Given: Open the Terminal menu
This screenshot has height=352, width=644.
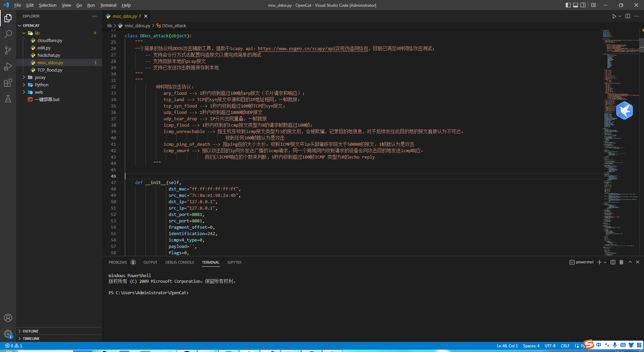Looking at the screenshot, I should click(x=108, y=5).
